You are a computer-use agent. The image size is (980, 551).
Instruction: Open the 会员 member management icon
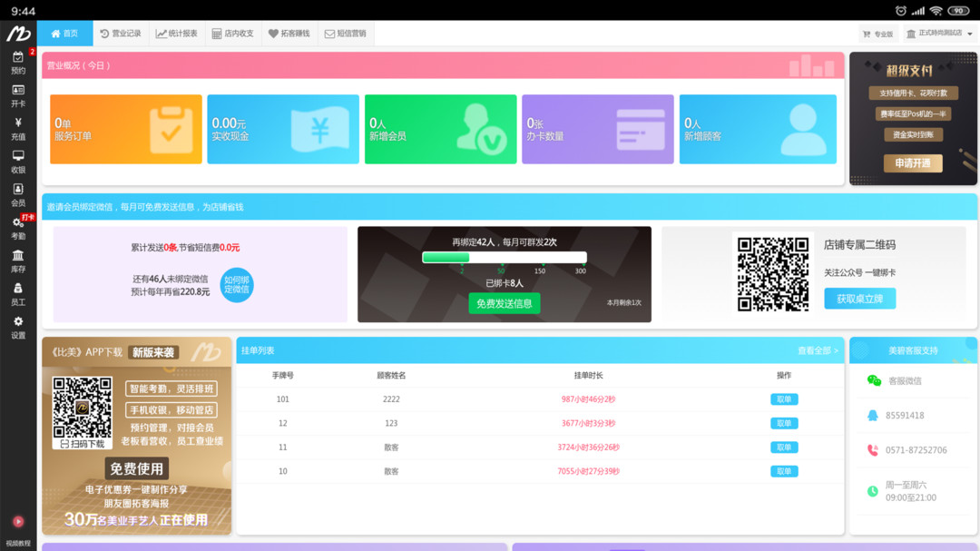(x=18, y=193)
